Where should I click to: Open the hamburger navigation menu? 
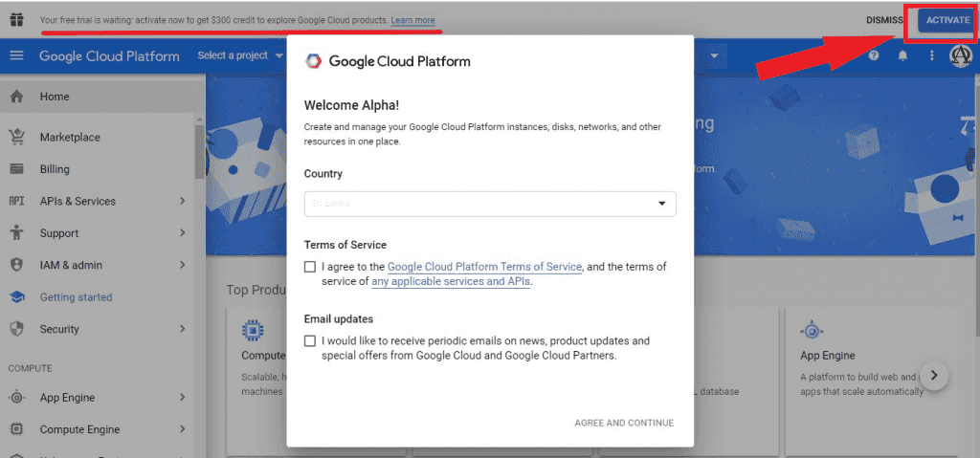click(17, 55)
